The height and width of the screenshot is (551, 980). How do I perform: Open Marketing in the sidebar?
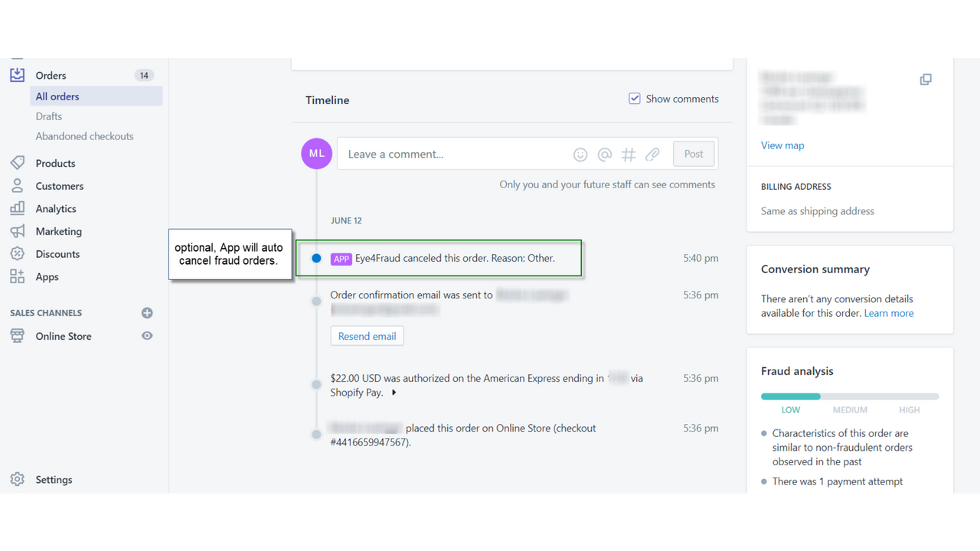[x=58, y=231]
